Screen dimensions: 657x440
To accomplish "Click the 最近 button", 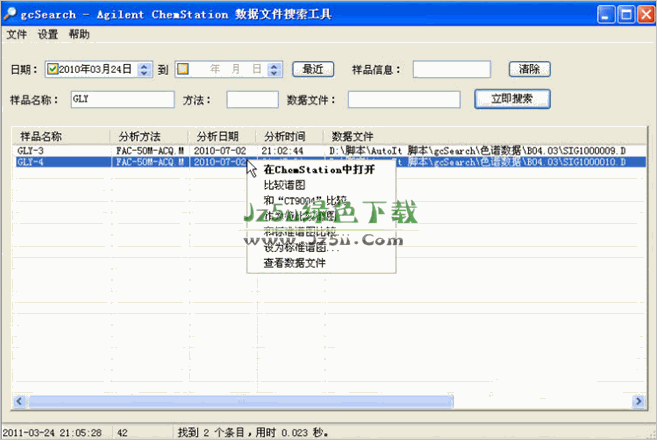I will [313, 69].
